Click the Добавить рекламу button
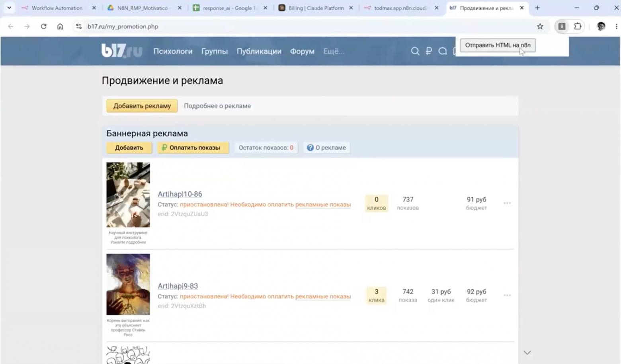Viewport: 621px width, 364px height. 142,106
